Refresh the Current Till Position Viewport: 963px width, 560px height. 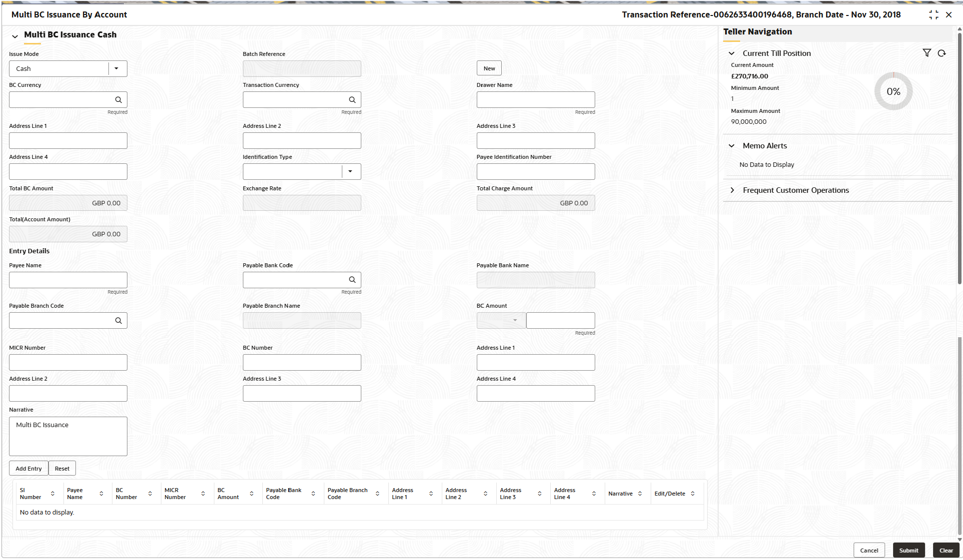(942, 53)
